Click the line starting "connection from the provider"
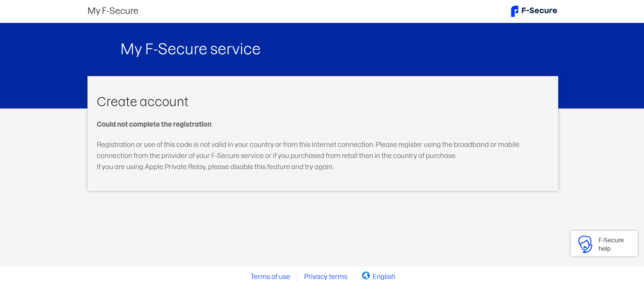 coord(277,156)
